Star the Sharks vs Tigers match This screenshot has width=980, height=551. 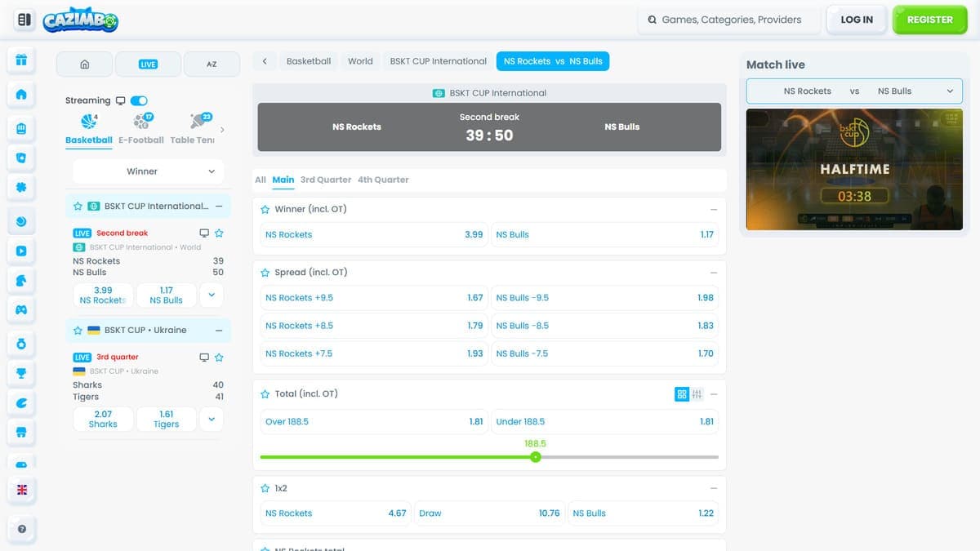(x=219, y=358)
